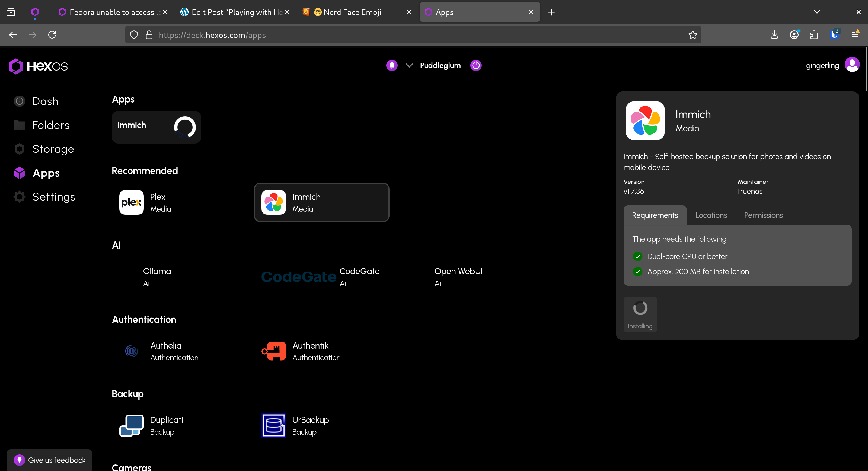Click the Give us feedback button

pos(50,460)
